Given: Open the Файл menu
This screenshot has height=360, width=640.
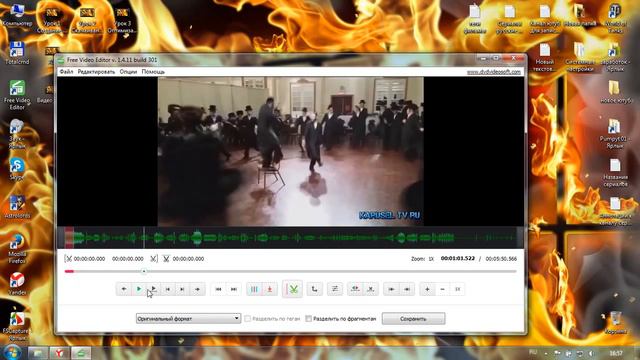Looking at the screenshot, I should (x=66, y=71).
